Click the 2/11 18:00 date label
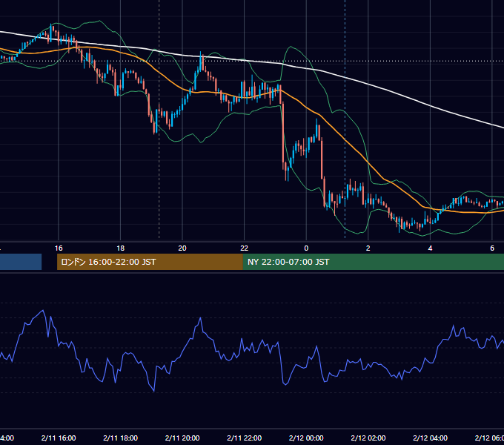This screenshot has width=504, height=445. point(121,438)
